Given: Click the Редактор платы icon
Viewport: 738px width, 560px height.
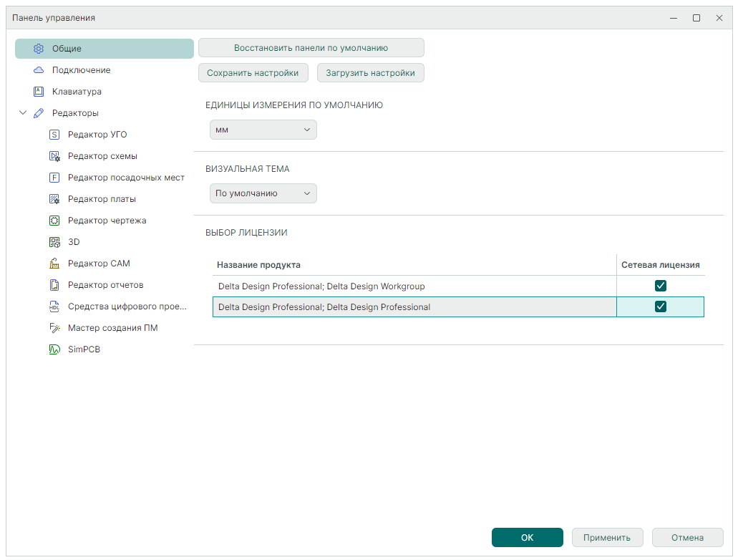Looking at the screenshot, I should pyautogui.click(x=54, y=199).
